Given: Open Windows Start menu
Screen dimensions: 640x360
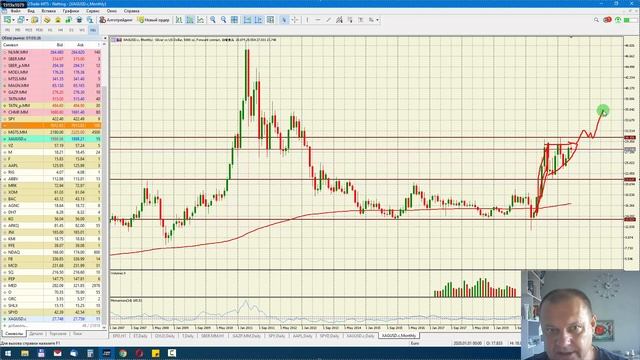Looking at the screenshot, I should [x=8, y=353].
